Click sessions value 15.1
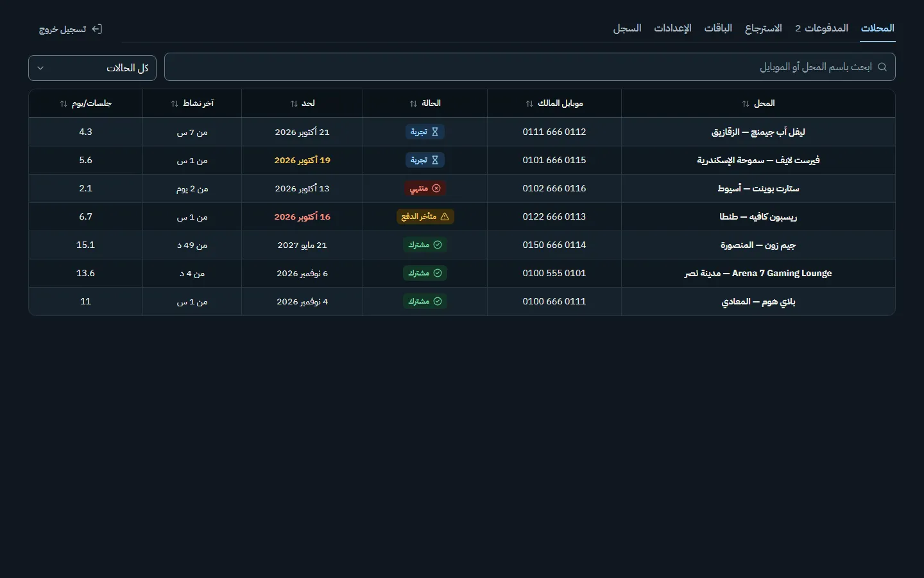Image resolution: width=924 pixels, height=578 pixels. click(85, 245)
